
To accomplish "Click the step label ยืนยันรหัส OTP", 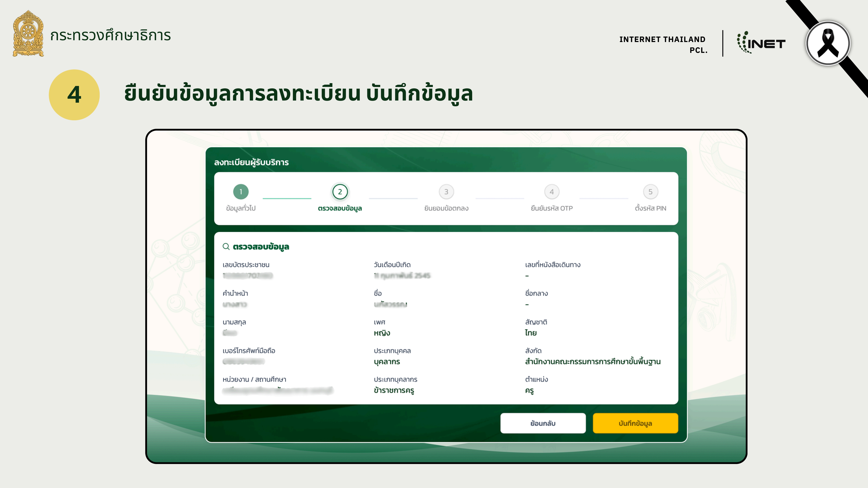I will [x=552, y=208].
